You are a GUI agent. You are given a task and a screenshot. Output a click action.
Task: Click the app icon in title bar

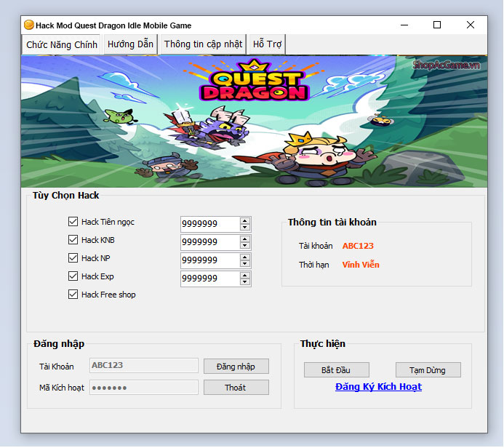[x=29, y=25]
